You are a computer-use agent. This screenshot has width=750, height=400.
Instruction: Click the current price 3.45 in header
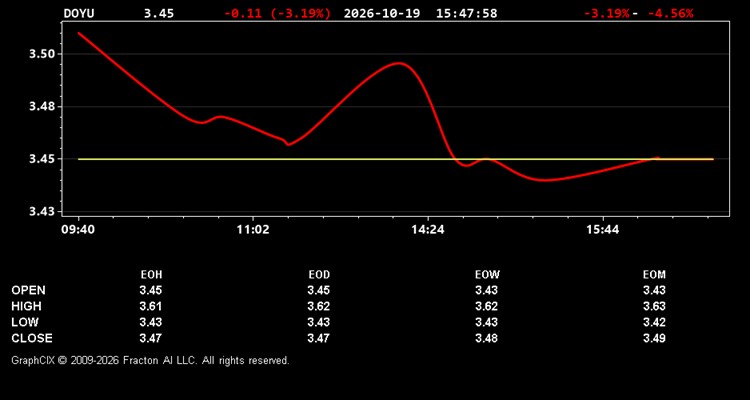[x=159, y=13]
